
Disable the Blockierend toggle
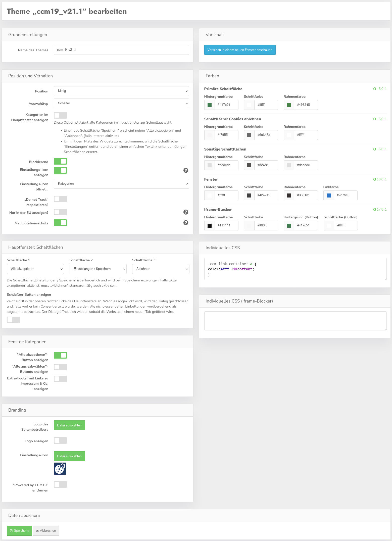coord(60,161)
